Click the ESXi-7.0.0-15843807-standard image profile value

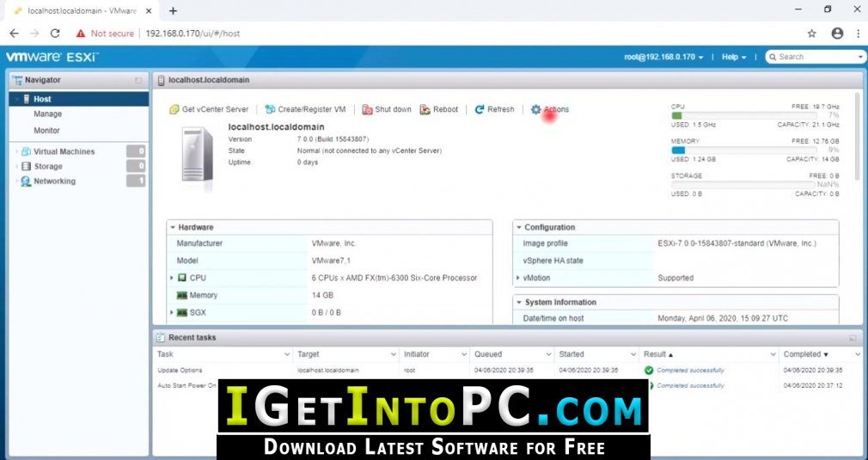[x=737, y=243]
